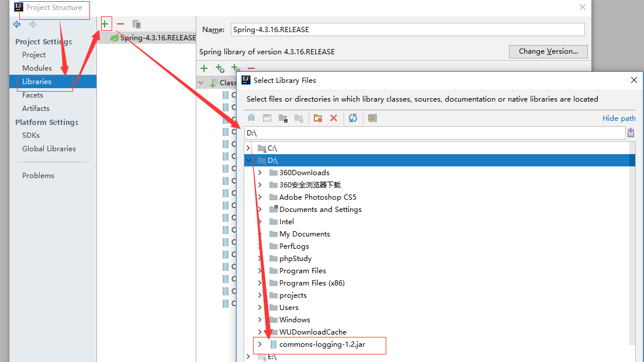Go to project directory icon

(x=283, y=118)
